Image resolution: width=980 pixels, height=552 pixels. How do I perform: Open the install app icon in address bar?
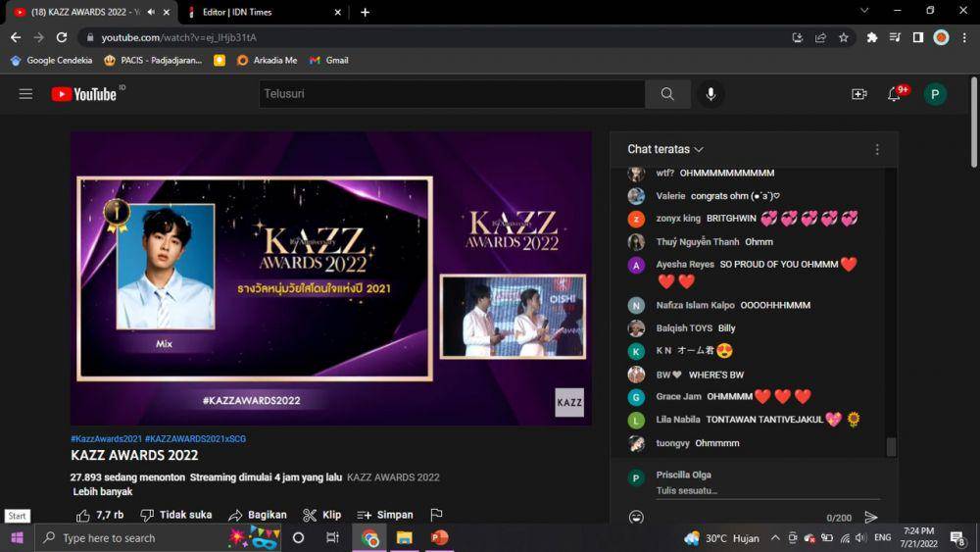pyautogui.click(x=798, y=37)
